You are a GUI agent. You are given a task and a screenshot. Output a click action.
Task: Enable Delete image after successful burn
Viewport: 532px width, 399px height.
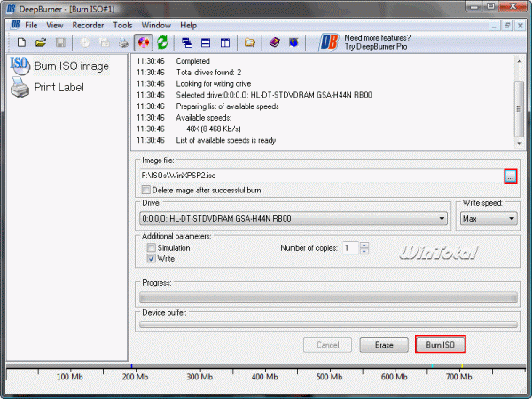[x=146, y=190]
